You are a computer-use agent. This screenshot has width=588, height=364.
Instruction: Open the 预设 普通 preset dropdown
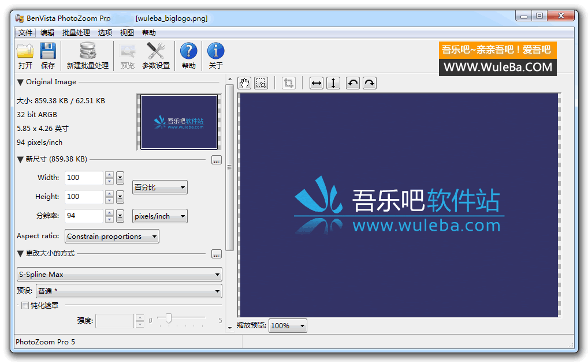[129, 291]
